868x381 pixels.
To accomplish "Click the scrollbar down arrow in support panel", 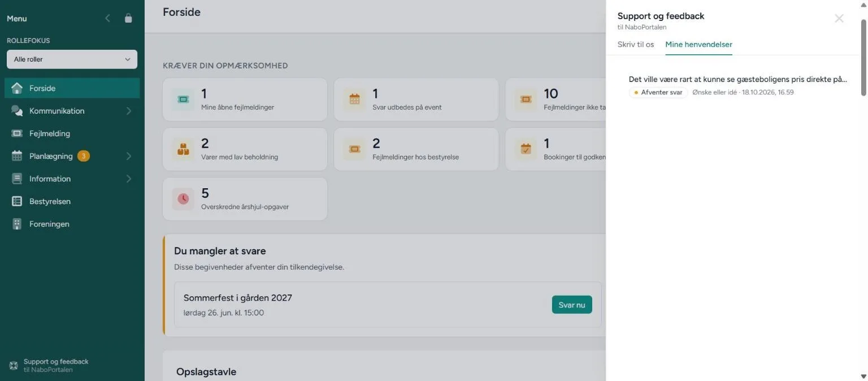I will (x=863, y=376).
